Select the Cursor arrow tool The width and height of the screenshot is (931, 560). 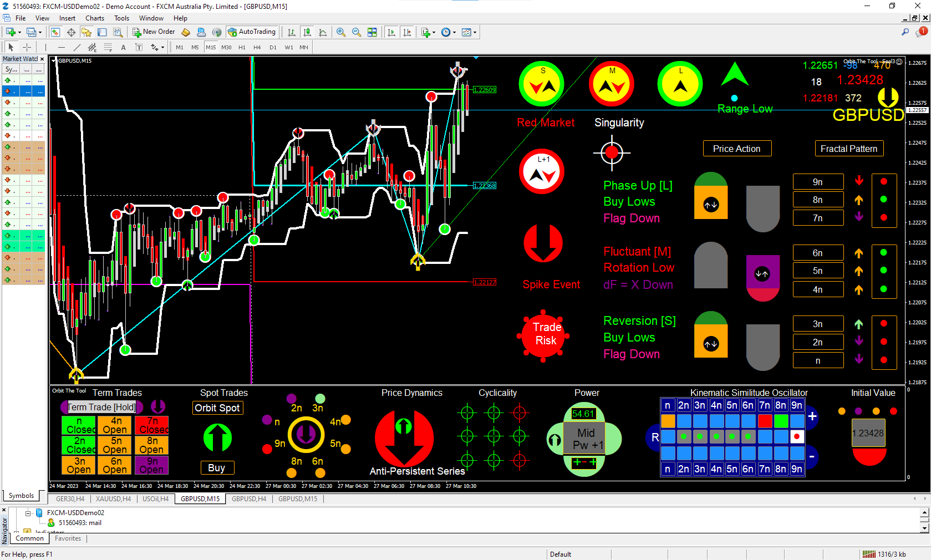coord(11,47)
